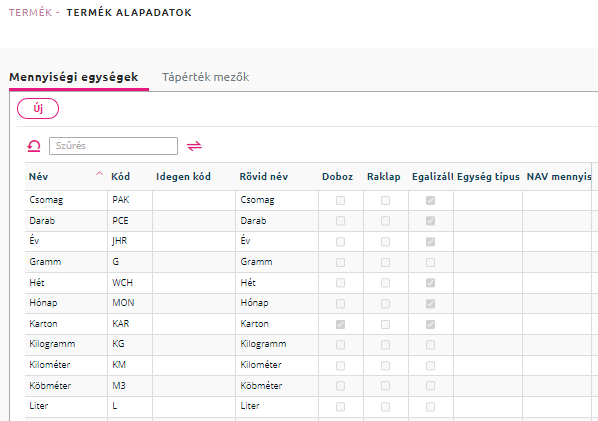
Task: Open the Termék breadcrumb link
Action: (30, 13)
